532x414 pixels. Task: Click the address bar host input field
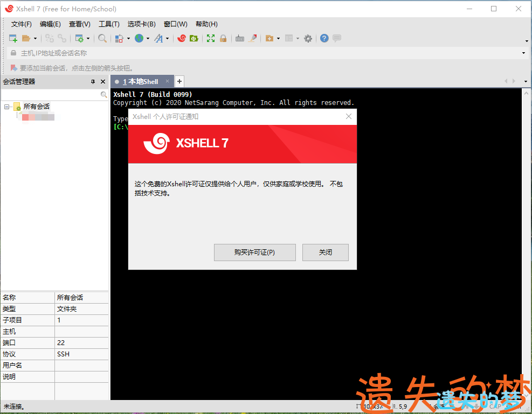(268, 53)
